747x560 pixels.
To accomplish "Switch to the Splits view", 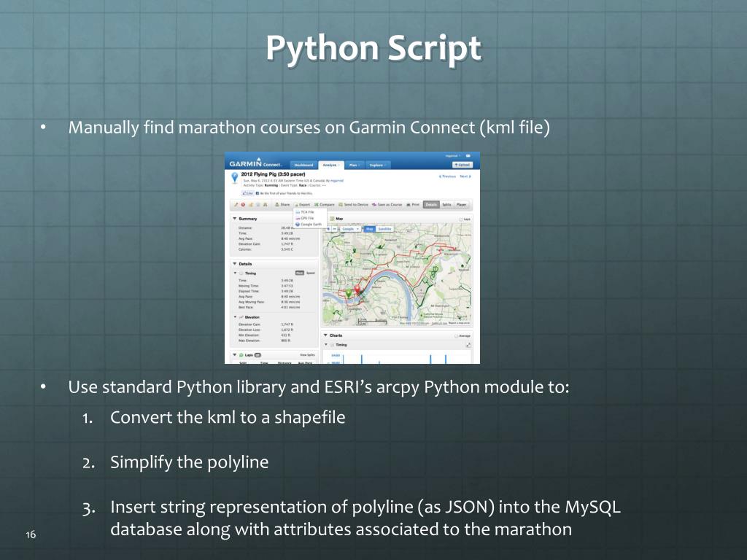I will tap(447, 205).
